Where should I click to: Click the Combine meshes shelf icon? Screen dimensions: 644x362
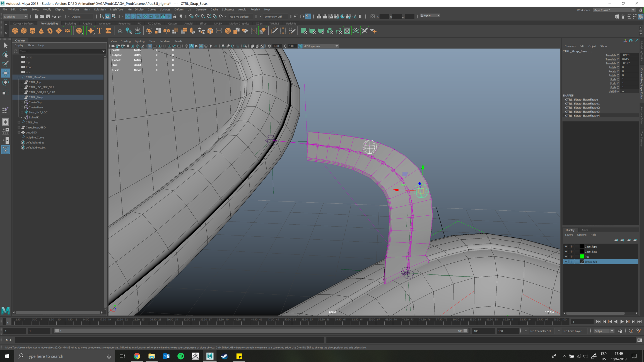[149, 31]
